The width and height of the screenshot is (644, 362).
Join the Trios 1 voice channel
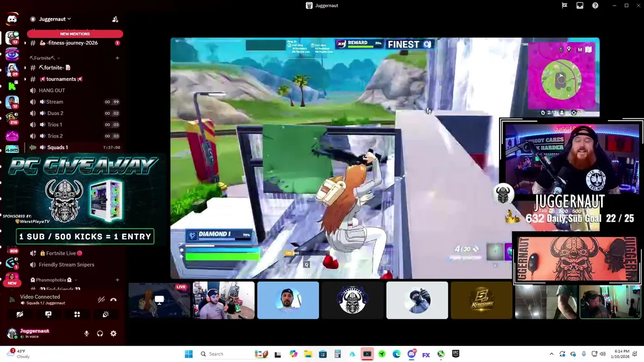74,125
